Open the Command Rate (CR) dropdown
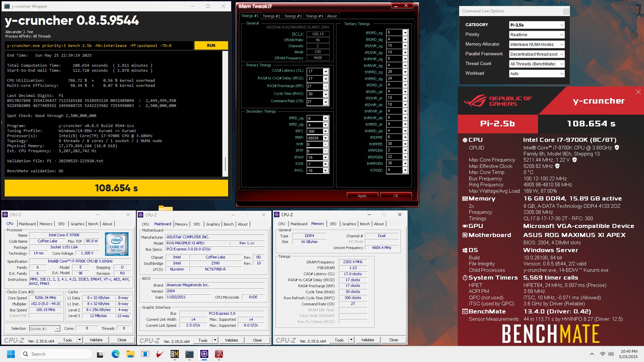The height and width of the screenshot is (362, 644). [x=325, y=102]
